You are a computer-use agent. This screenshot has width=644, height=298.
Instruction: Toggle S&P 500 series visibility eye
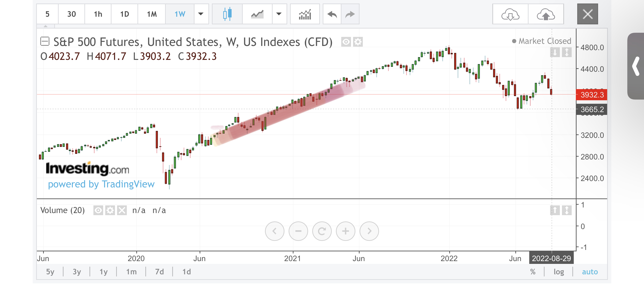346,42
